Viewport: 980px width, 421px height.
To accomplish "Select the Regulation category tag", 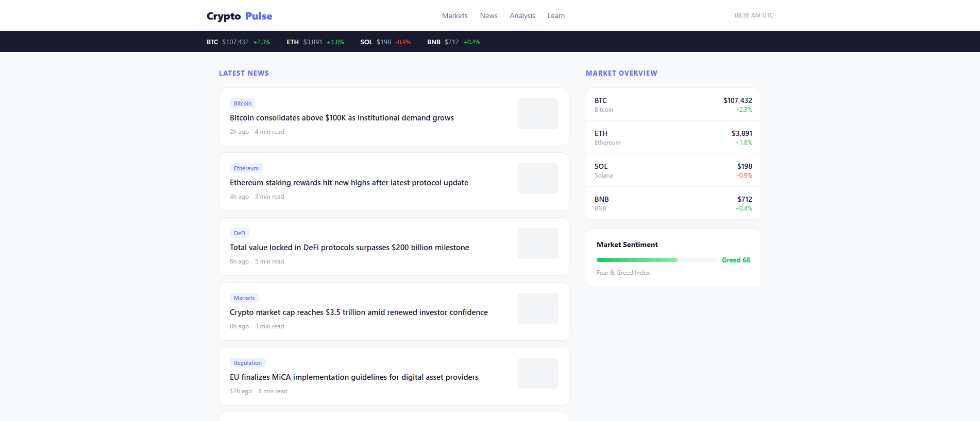I will click(248, 363).
